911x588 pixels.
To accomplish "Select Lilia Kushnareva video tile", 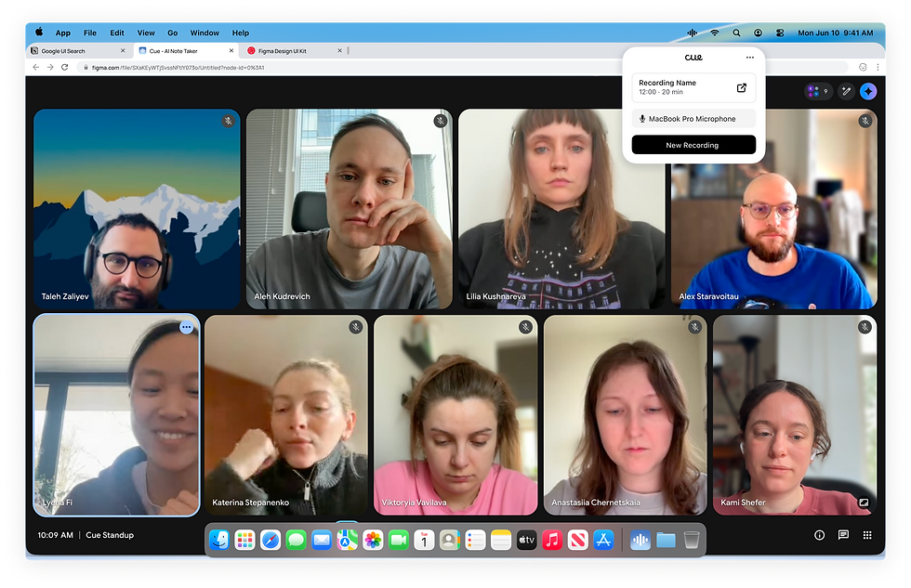I will (x=561, y=209).
